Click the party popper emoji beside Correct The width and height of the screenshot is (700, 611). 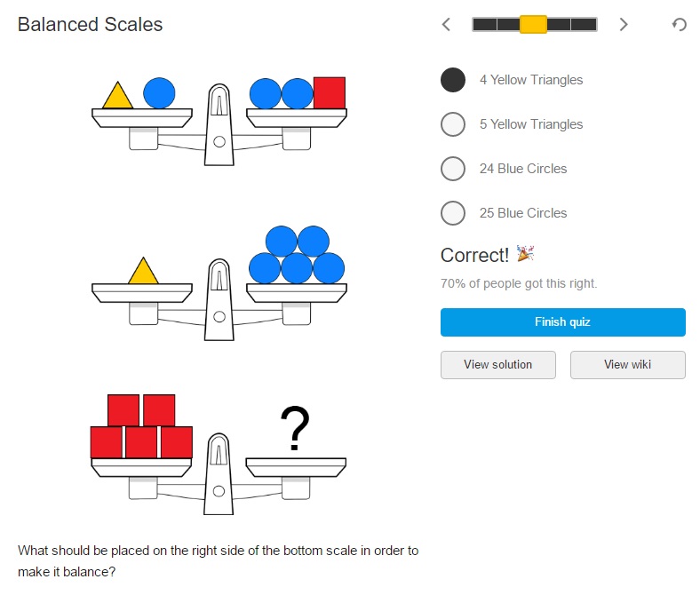pyautogui.click(x=525, y=255)
